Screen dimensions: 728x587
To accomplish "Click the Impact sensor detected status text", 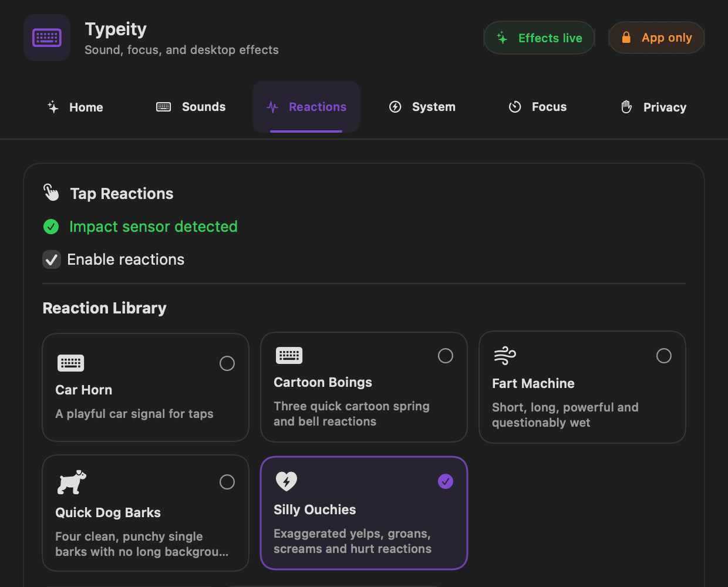I will coord(153,227).
